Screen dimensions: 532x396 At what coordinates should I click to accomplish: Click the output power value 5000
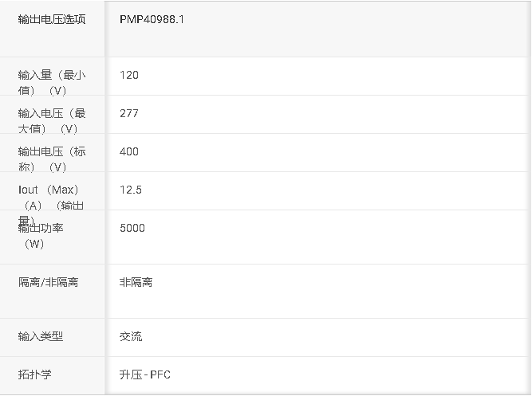point(132,228)
